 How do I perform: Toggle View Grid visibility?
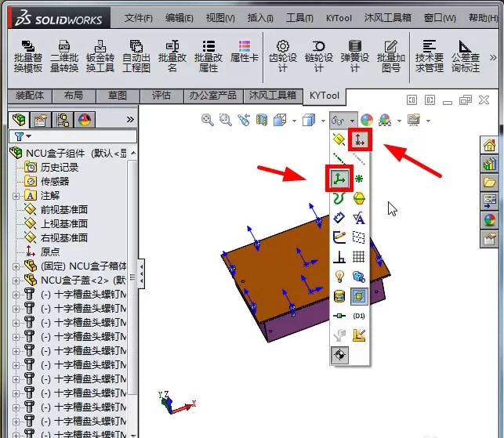(x=359, y=257)
